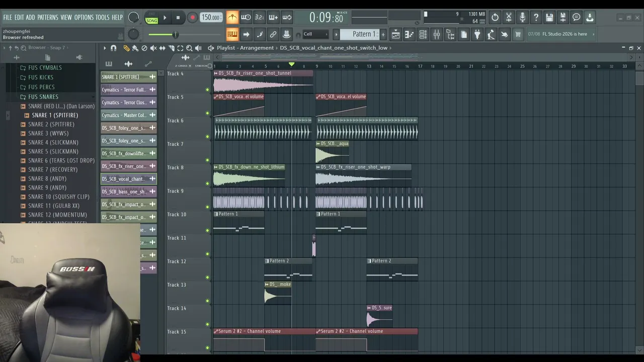
Task: Click the undo history button
Action: (495, 17)
